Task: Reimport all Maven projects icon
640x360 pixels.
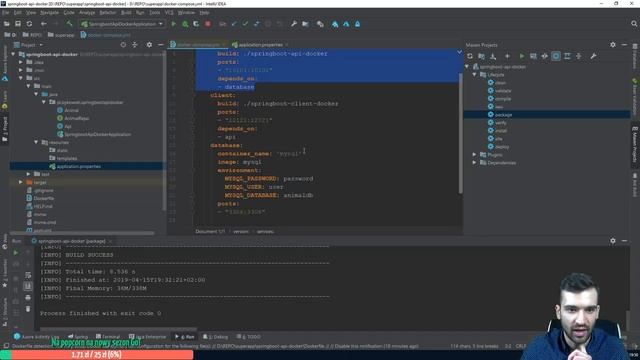Action: [470, 56]
